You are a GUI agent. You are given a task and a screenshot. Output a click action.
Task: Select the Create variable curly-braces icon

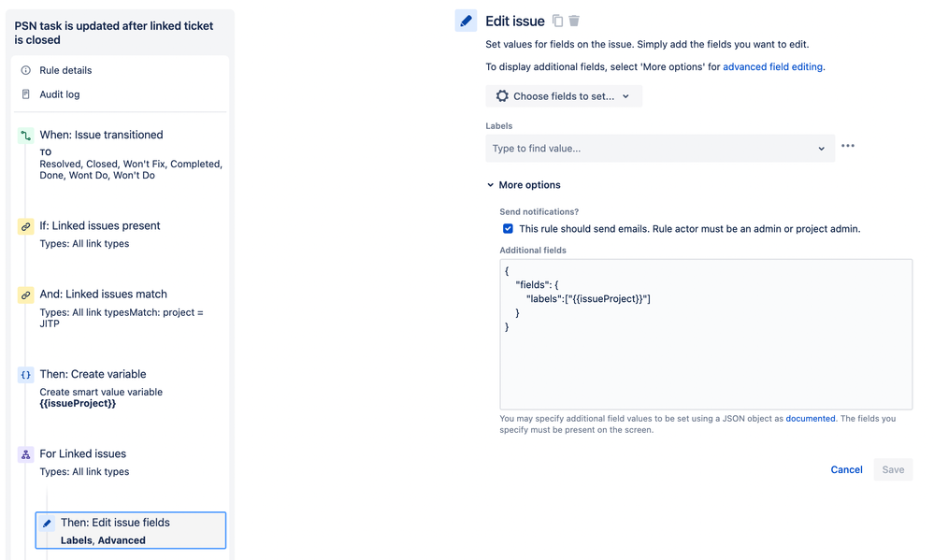25,374
